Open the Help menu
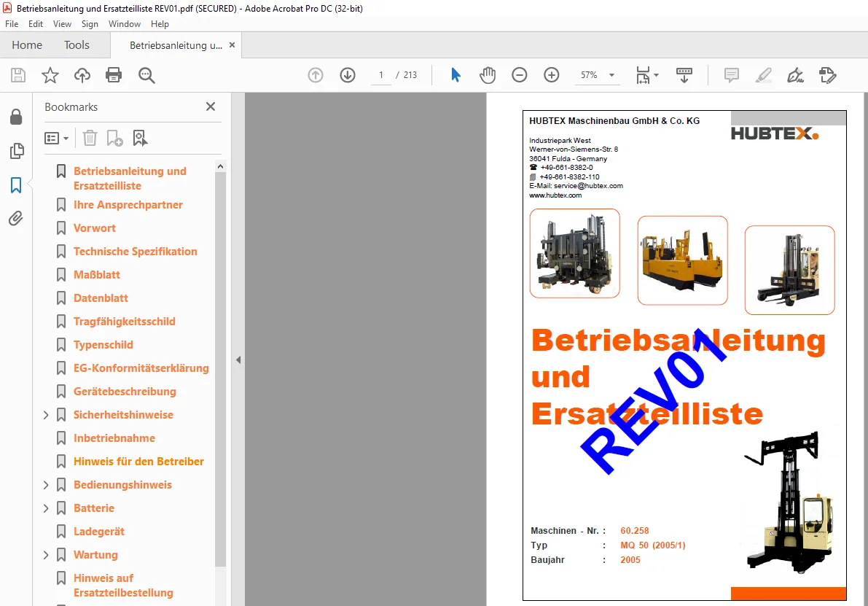This screenshot has width=868, height=606. 160,24
